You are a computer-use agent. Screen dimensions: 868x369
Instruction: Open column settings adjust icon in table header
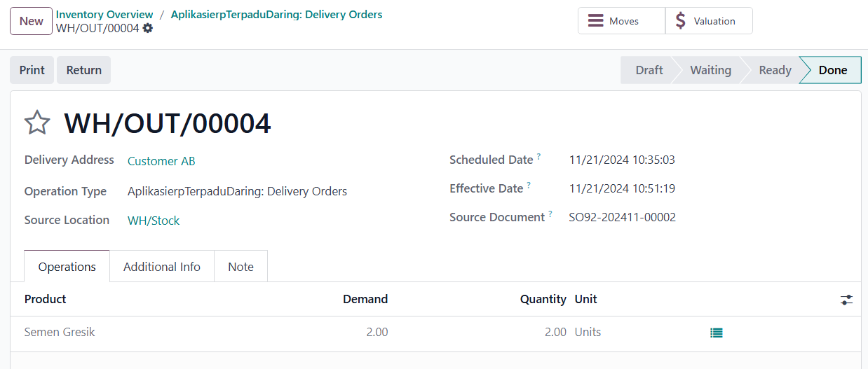tap(847, 300)
